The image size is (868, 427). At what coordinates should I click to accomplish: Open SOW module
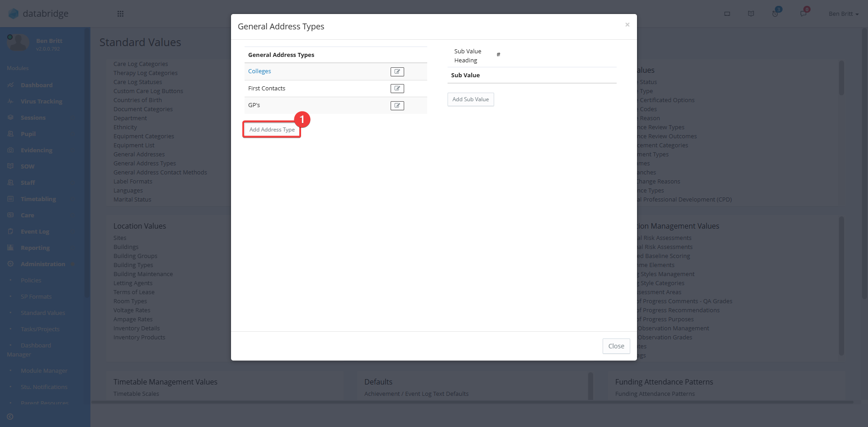point(27,166)
